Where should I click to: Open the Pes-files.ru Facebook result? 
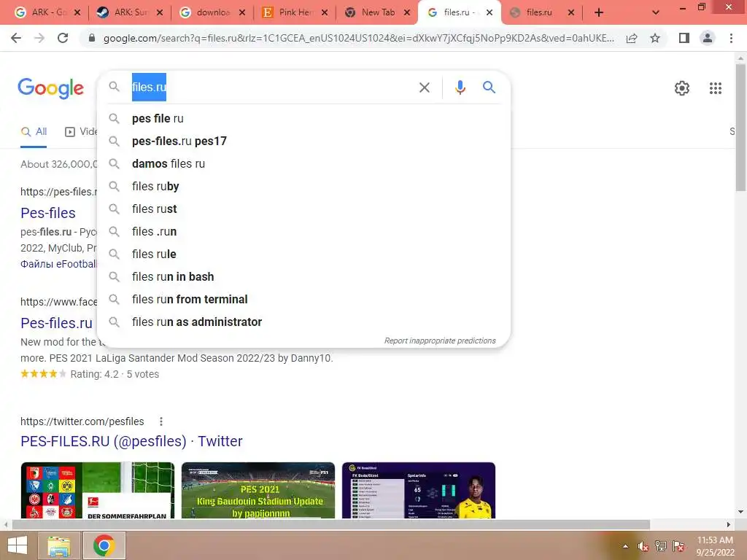[56, 323]
